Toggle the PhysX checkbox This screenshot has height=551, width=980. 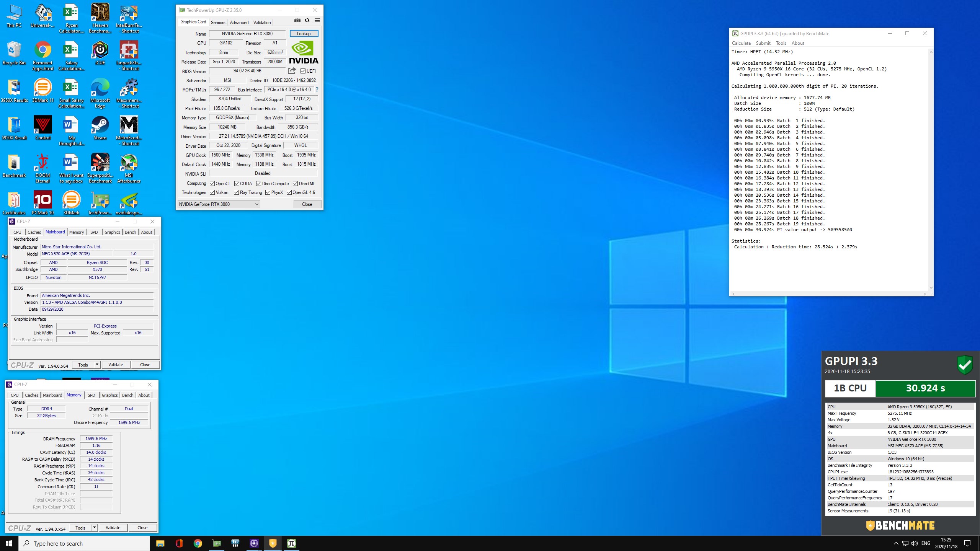tap(268, 192)
